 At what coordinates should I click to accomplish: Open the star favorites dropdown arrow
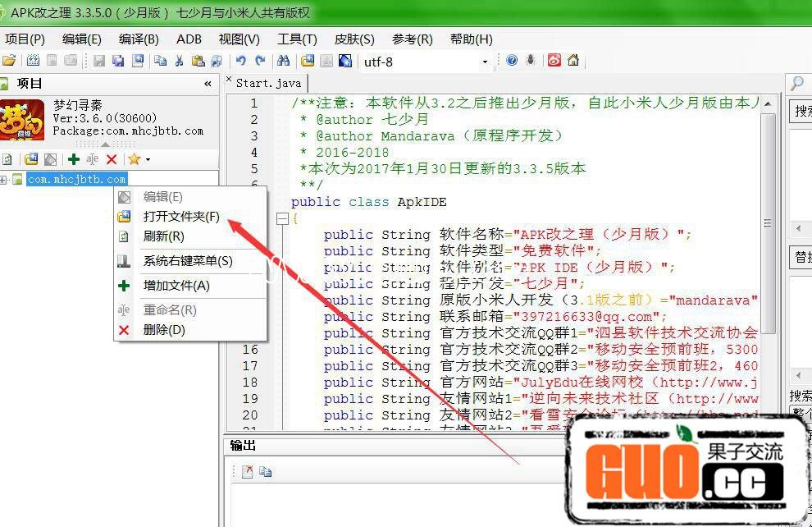(x=148, y=160)
